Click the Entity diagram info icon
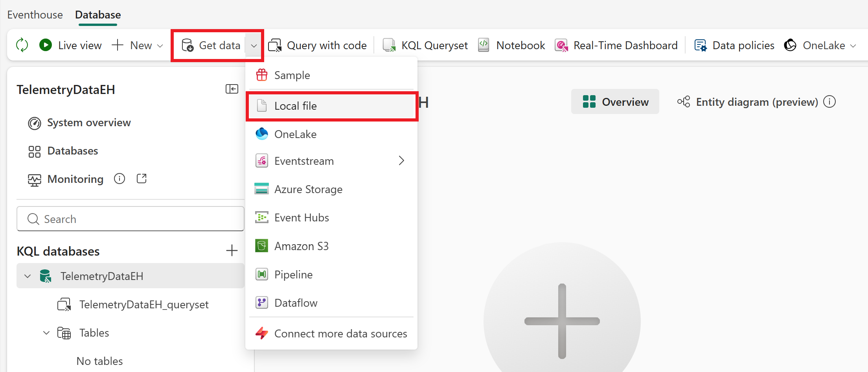Viewport: 868px width, 372px height. tap(829, 102)
